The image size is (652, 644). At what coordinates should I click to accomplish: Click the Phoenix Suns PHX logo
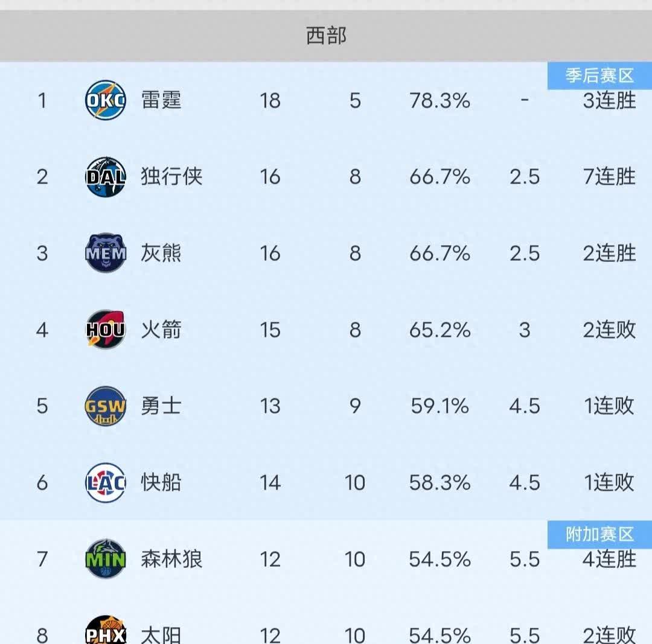click(x=105, y=634)
